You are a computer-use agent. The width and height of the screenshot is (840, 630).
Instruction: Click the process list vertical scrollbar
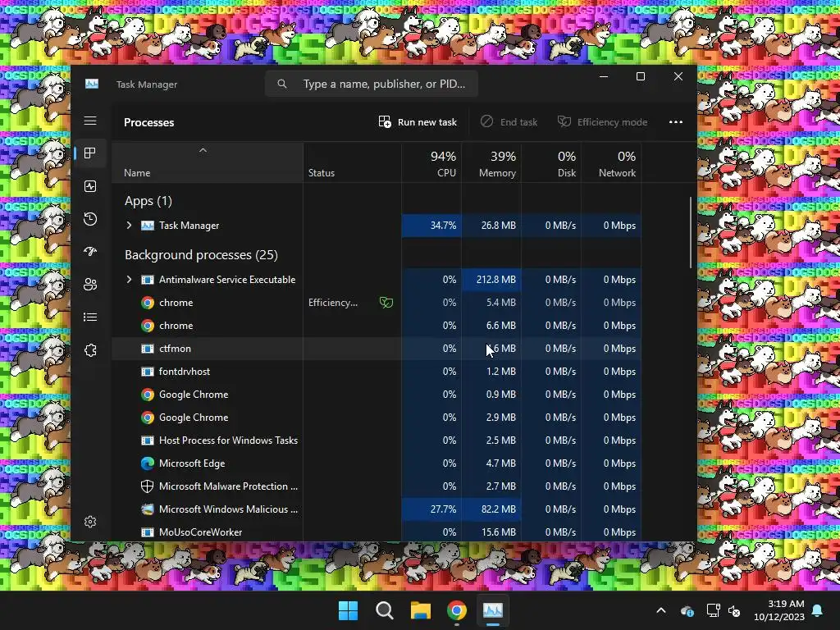click(691, 232)
